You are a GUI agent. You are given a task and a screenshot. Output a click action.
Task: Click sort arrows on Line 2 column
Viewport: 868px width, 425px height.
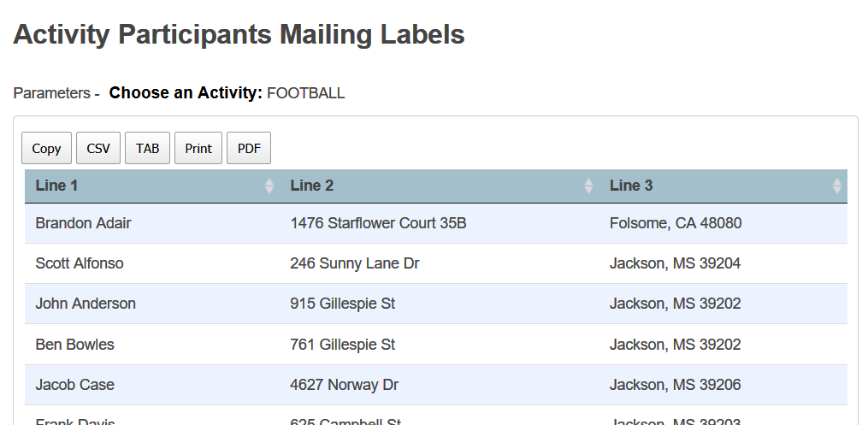pos(588,186)
